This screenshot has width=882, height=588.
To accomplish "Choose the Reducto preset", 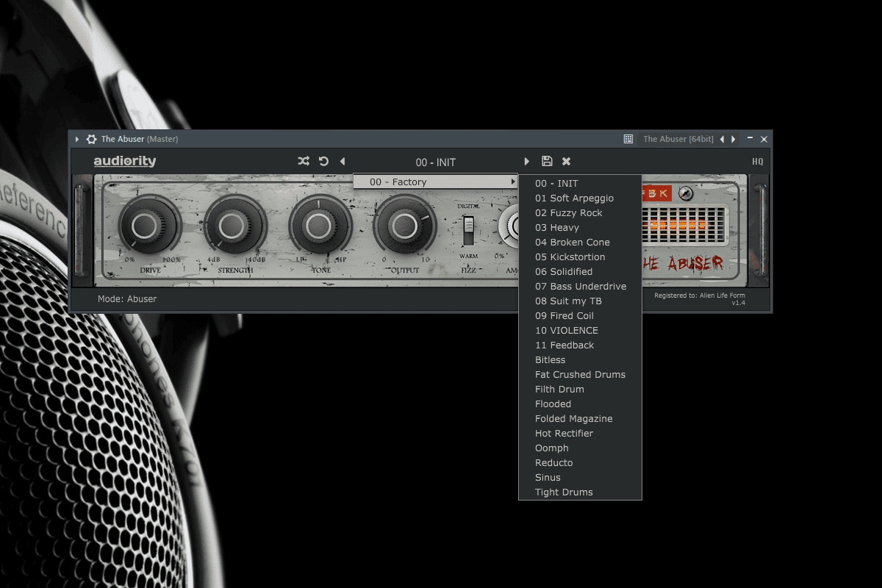I will tap(580, 462).
